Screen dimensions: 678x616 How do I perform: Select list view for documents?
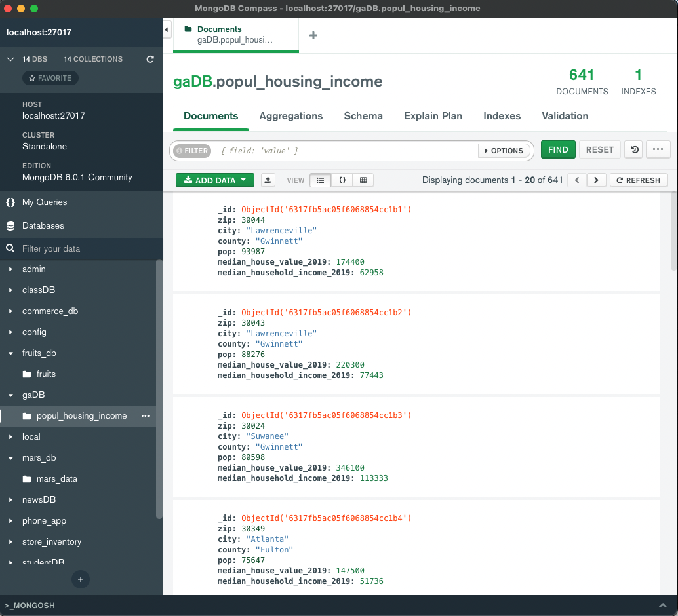click(x=320, y=180)
